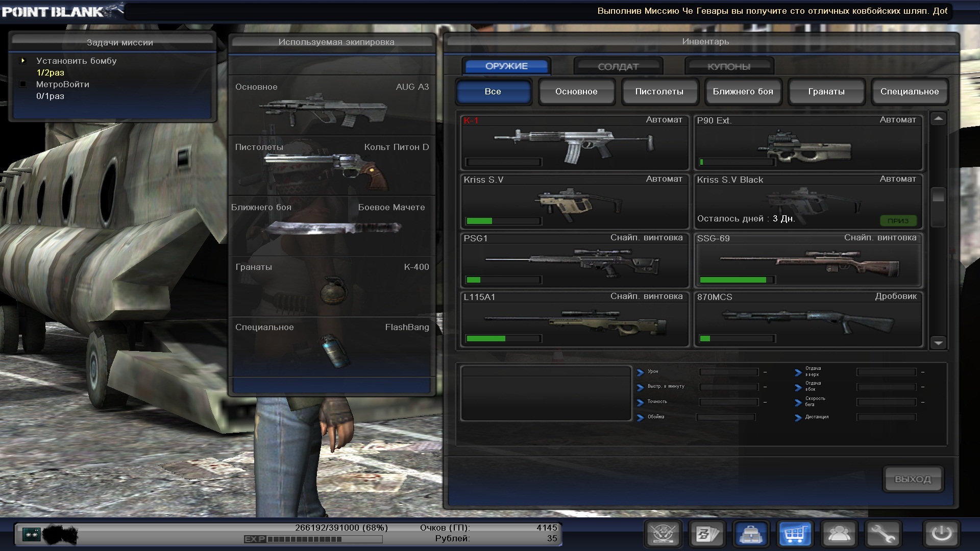Select the SSG-69 sniper rifle item

[x=808, y=260]
